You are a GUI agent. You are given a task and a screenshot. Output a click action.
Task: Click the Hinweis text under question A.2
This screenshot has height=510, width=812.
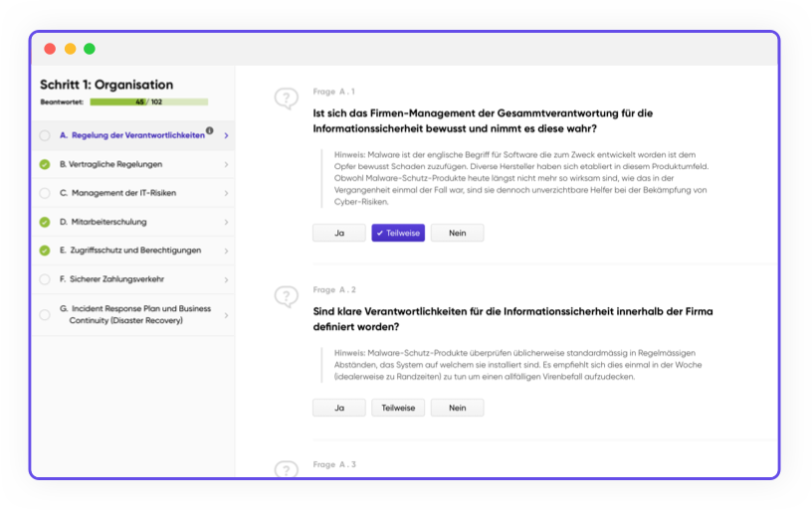tap(517, 365)
